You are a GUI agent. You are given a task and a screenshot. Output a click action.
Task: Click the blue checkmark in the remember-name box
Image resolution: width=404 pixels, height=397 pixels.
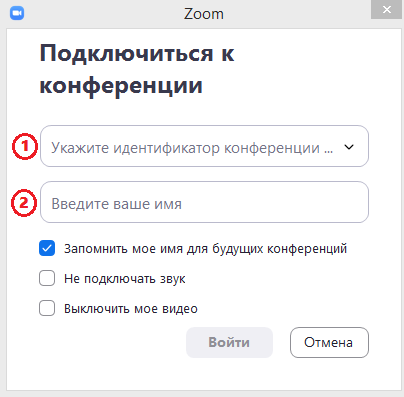(47, 248)
